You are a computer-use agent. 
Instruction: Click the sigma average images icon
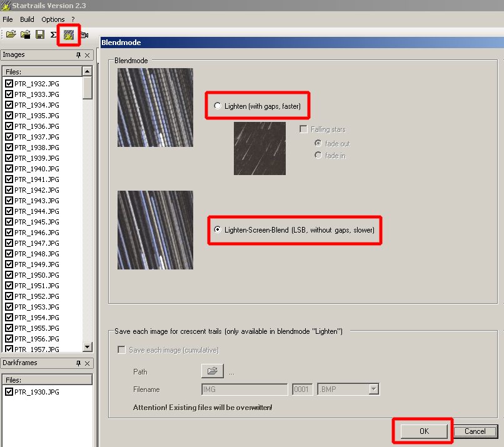[54, 34]
